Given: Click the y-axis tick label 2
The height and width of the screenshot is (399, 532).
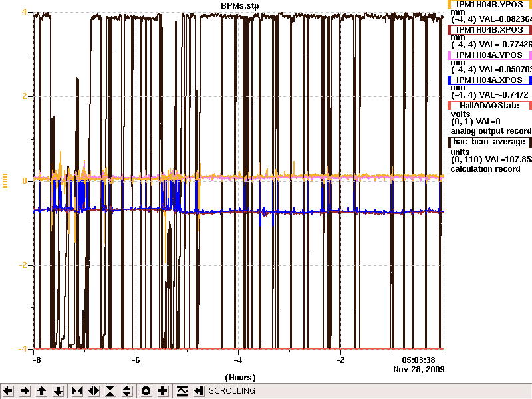Looking at the screenshot, I should (25, 96).
